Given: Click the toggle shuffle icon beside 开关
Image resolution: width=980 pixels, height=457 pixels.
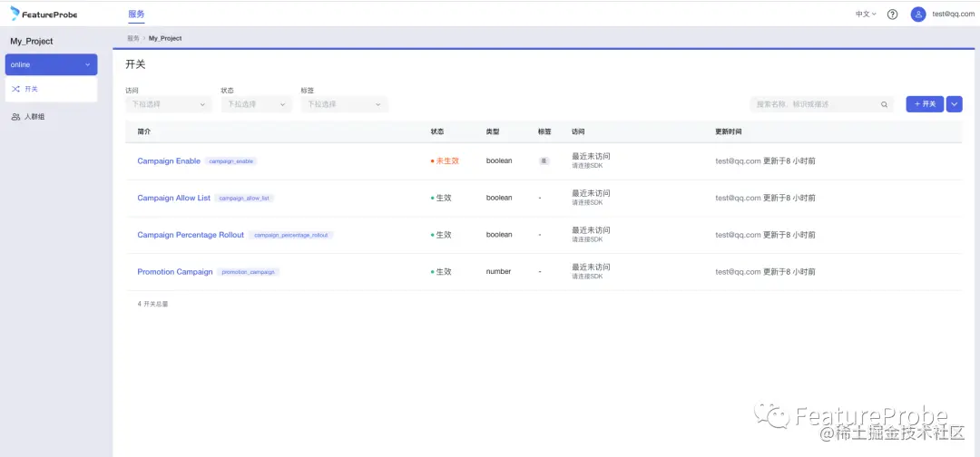Looking at the screenshot, I should point(15,89).
